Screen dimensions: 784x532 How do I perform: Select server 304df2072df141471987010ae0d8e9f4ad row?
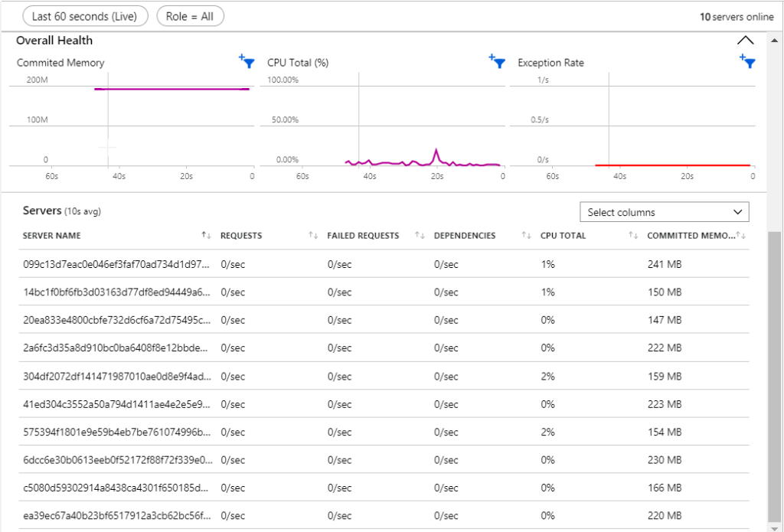click(x=115, y=376)
